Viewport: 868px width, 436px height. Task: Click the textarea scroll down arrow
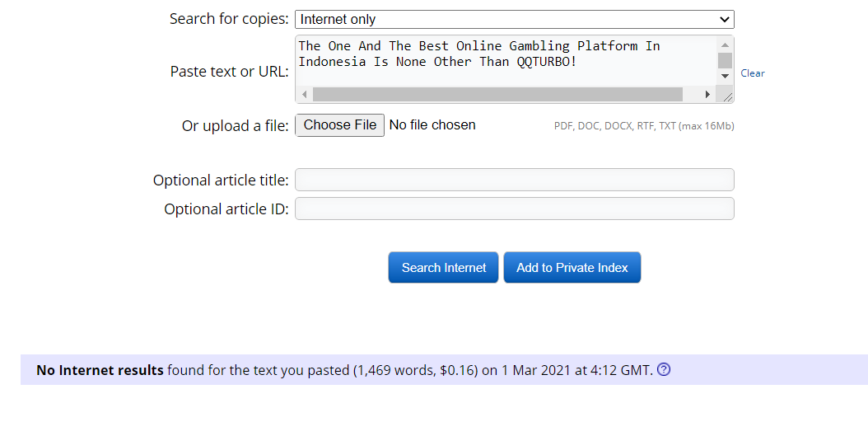click(725, 76)
